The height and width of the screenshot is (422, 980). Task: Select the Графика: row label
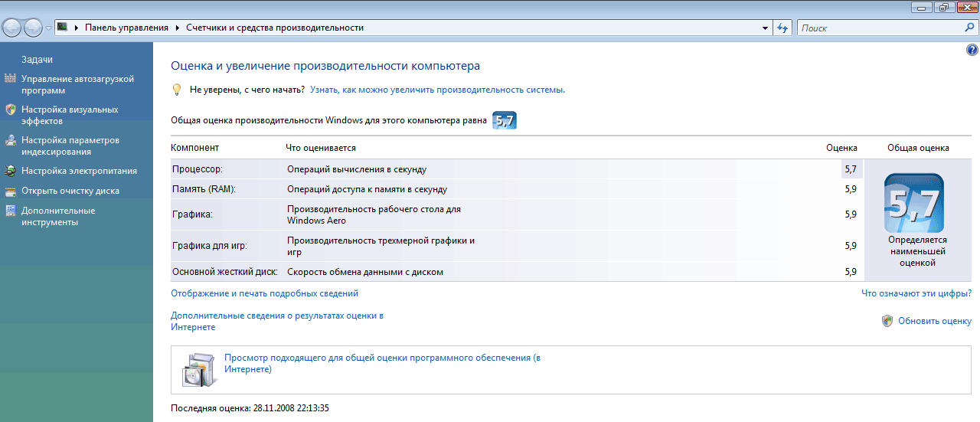click(192, 214)
